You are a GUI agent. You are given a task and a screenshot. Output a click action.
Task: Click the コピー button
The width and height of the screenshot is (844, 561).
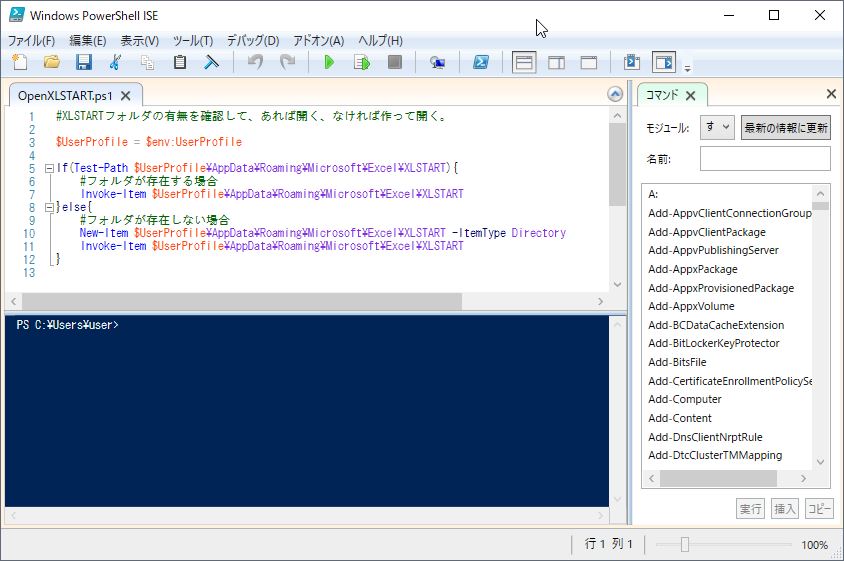819,509
